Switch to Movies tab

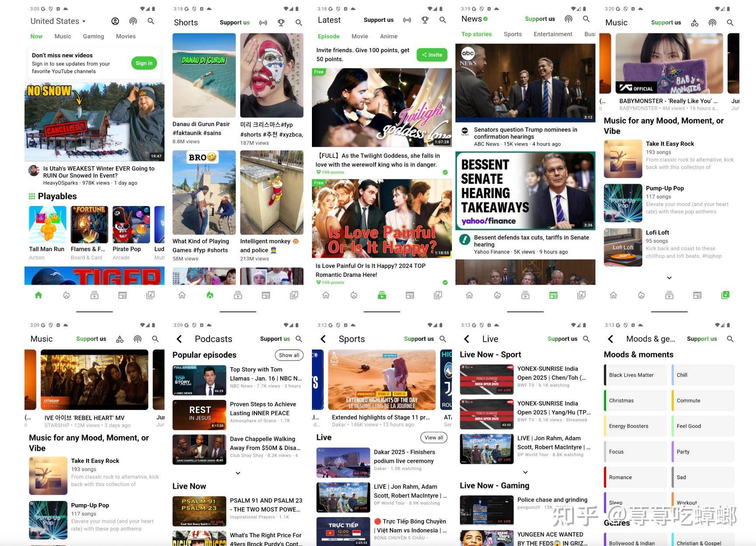tap(126, 36)
